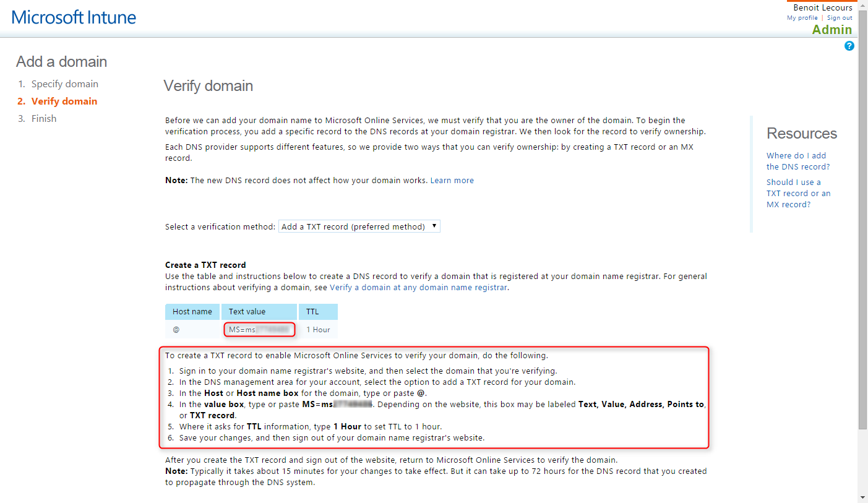Viewport: 868px width, 503px height.
Task: Click the Text value column header
Action: (x=259, y=312)
